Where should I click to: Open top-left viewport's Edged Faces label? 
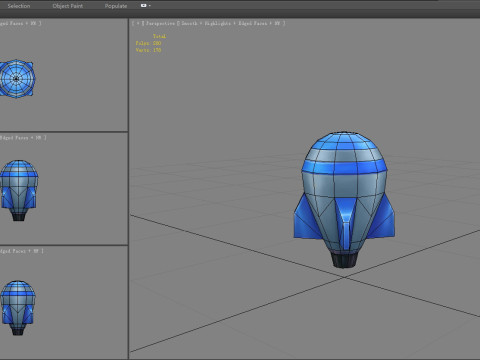[x=21, y=23]
